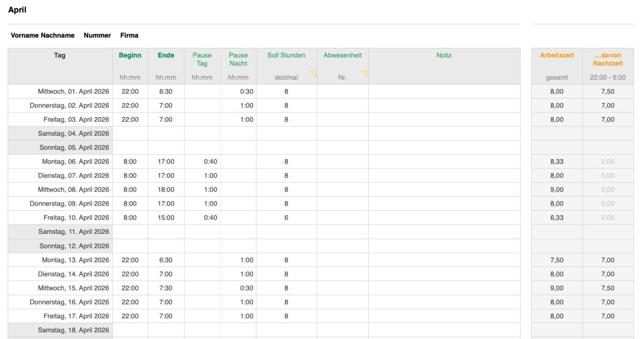644x339 pixels.
Task: Select Soll Stunden cell for Freitag, 10. April
Action: tap(286, 218)
